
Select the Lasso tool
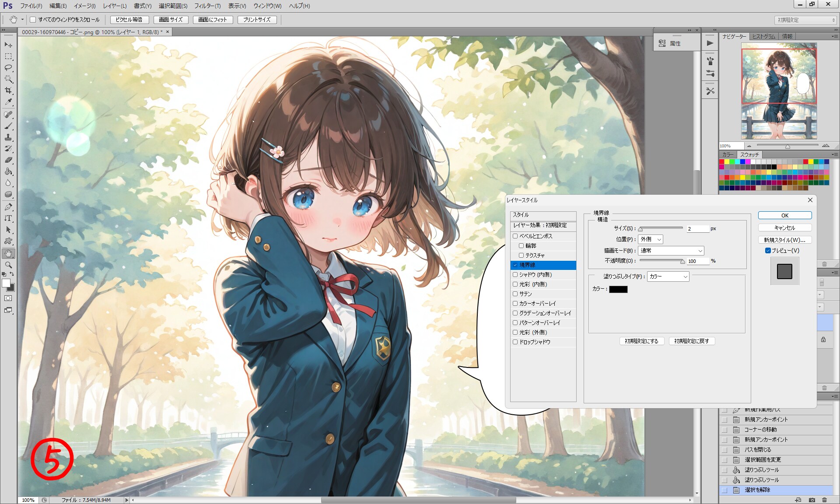click(8, 68)
